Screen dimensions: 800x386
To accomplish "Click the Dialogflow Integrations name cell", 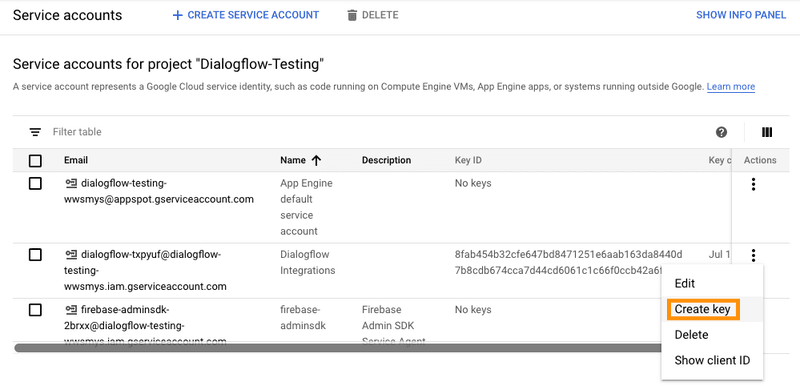I will [308, 262].
